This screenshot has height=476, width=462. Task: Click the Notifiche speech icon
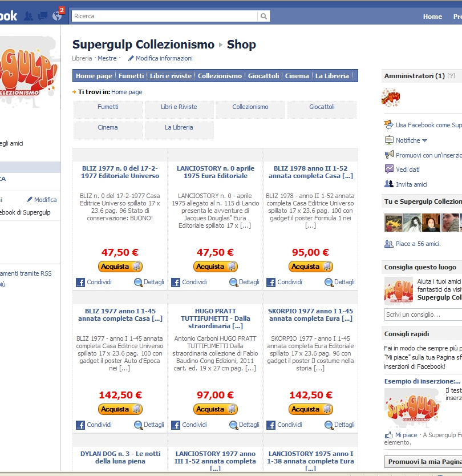tap(389, 140)
